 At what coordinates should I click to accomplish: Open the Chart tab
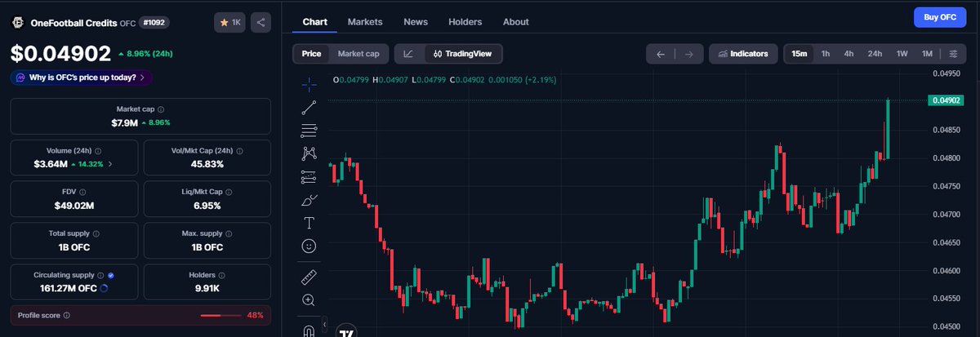coord(315,22)
